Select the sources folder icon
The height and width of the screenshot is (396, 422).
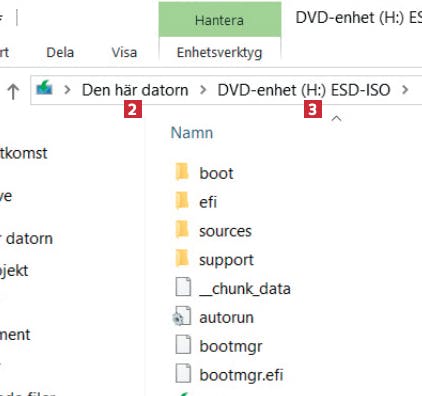[x=182, y=230]
